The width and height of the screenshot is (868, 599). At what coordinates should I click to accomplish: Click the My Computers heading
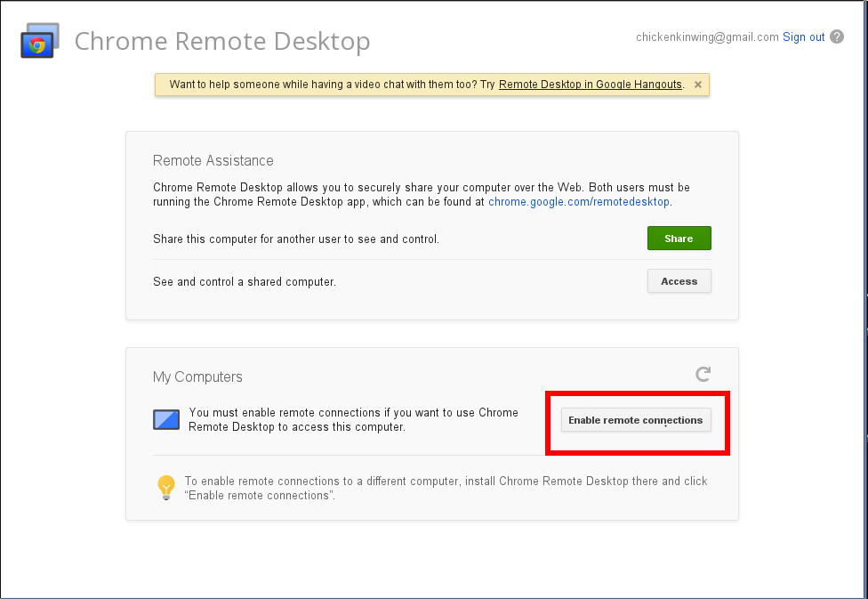pos(197,376)
